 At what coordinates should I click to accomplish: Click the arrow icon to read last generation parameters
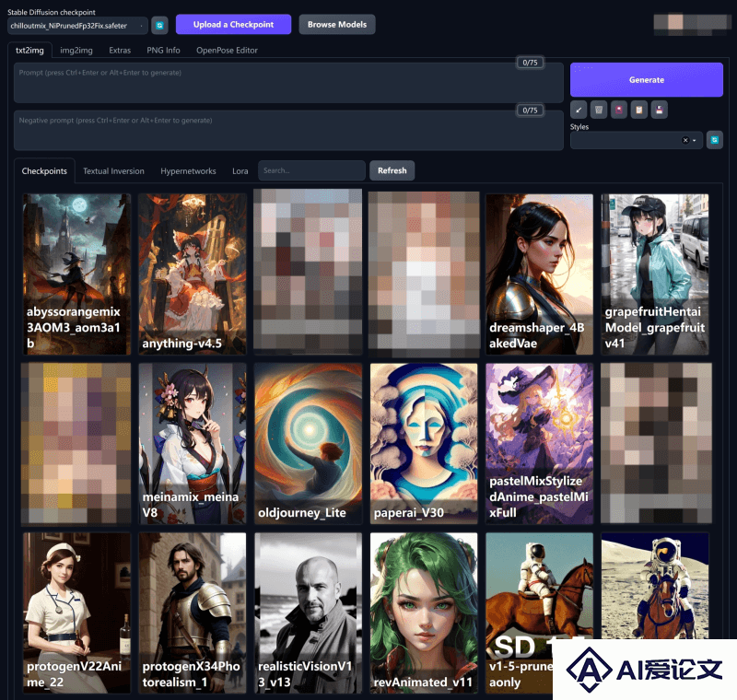[579, 110]
